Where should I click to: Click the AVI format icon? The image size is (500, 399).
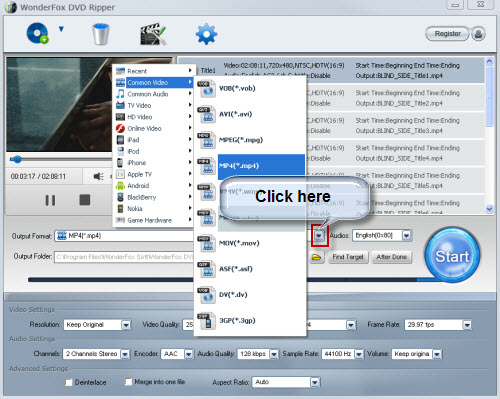[206, 114]
